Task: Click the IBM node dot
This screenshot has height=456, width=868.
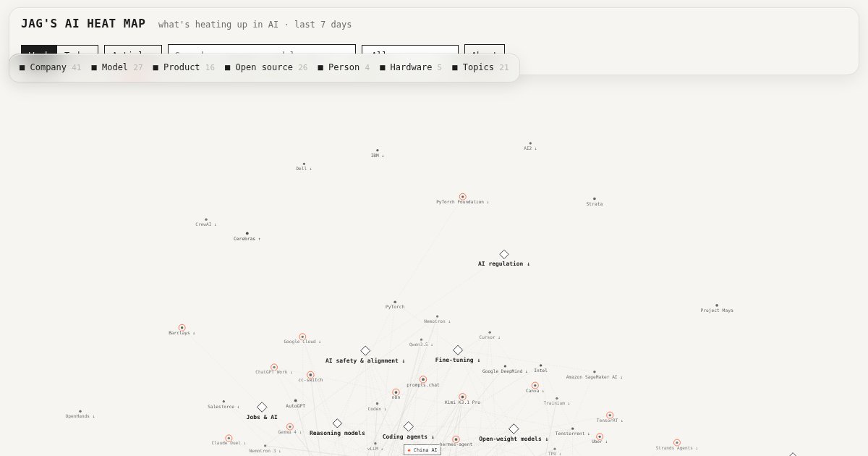Action: 377,151
